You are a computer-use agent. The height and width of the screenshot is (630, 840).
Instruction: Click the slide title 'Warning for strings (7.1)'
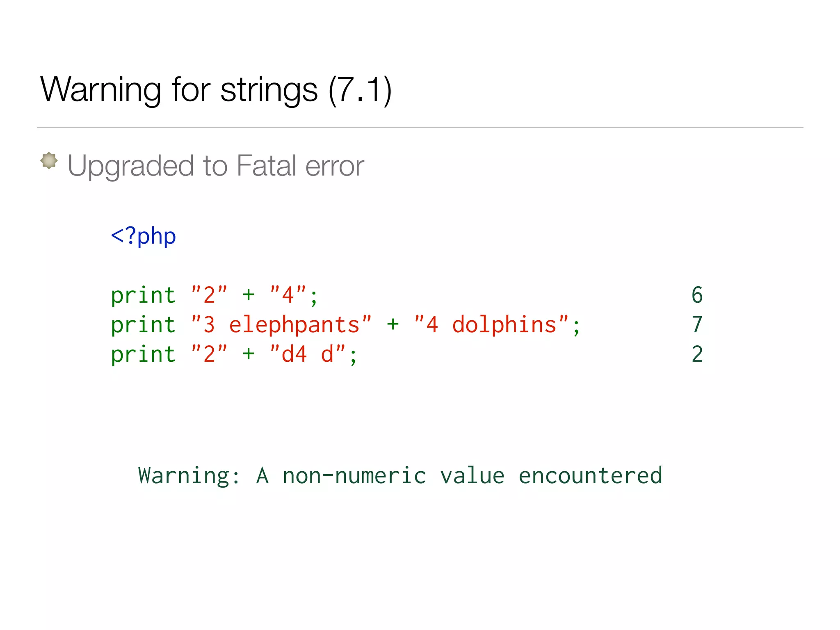pyautogui.click(x=216, y=90)
